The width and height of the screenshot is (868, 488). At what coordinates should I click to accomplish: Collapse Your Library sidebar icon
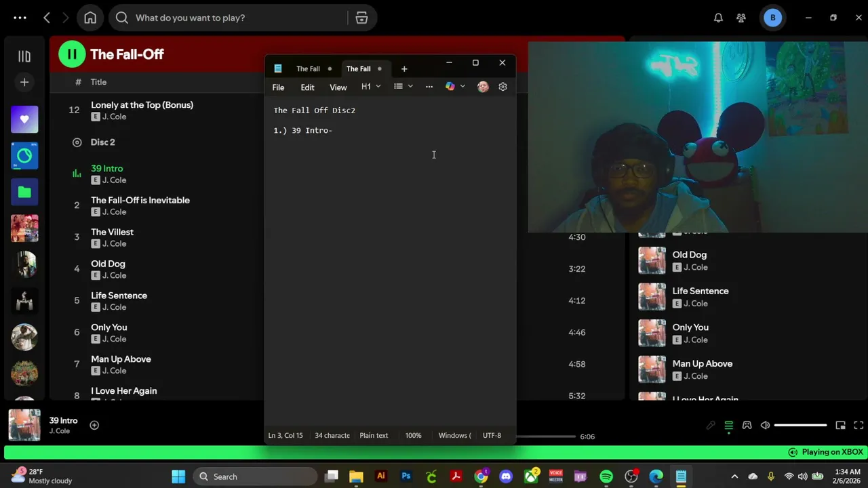pos(24,56)
